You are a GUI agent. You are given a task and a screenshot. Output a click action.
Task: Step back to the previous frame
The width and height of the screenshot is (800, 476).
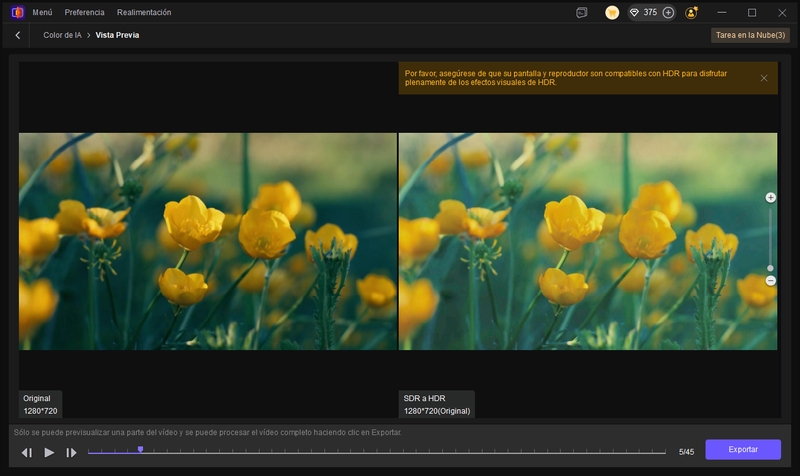(27, 453)
